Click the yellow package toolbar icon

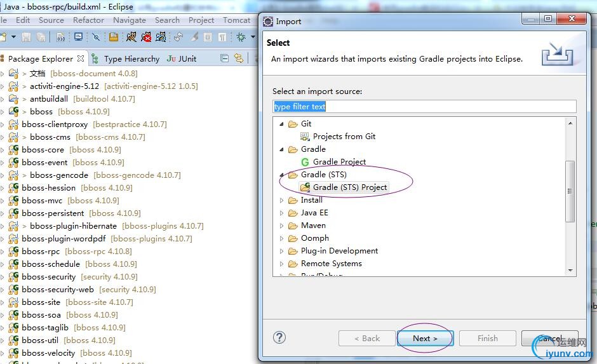114,37
